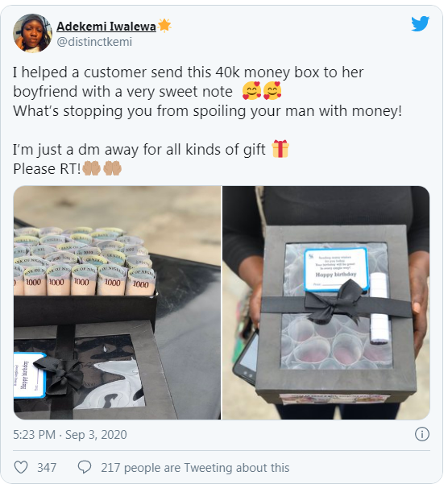Open the tweet info circle icon

click(x=422, y=434)
